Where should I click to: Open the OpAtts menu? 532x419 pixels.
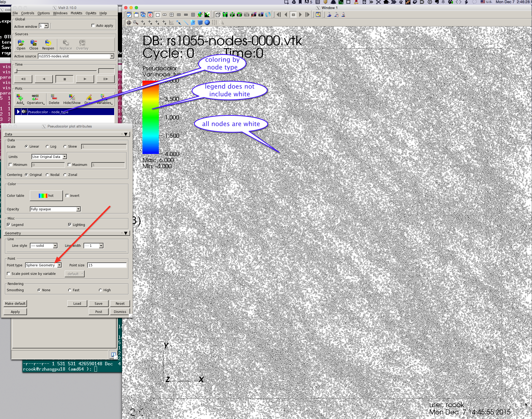91,13
